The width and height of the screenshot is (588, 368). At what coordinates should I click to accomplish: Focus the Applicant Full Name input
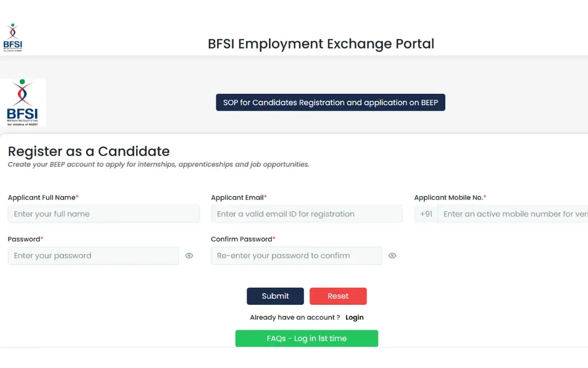103,214
